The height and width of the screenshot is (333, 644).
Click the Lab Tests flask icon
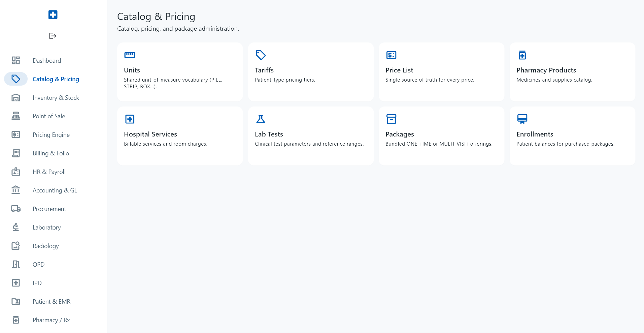coord(261,119)
